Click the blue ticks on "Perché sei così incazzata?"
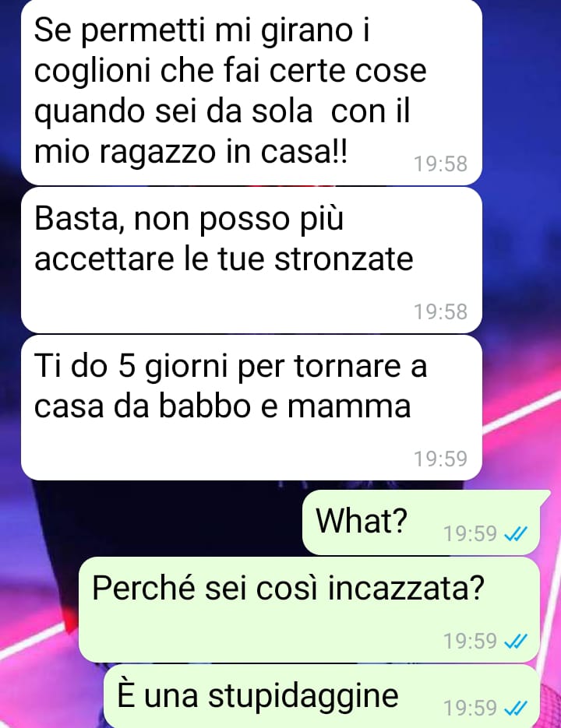Image resolution: width=561 pixels, height=728 pixels. click(516, 642)
